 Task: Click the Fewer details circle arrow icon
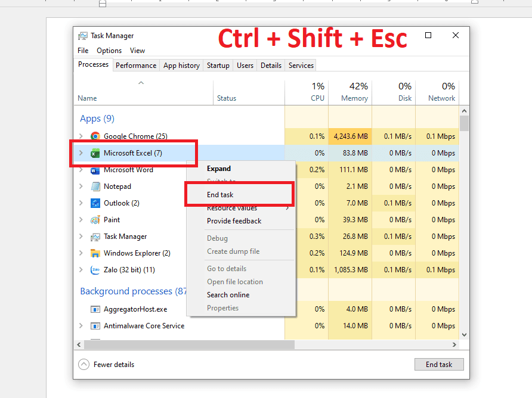(84, 365)
